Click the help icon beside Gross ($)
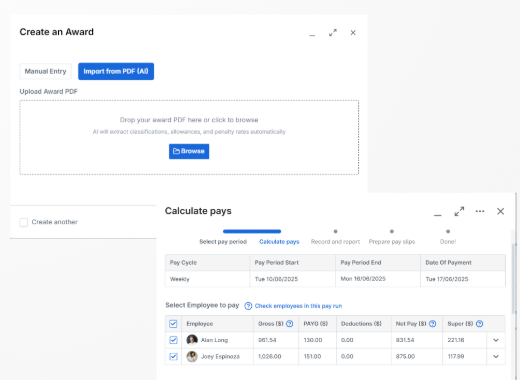Screen dimensions: 520x380 (290, 324)
